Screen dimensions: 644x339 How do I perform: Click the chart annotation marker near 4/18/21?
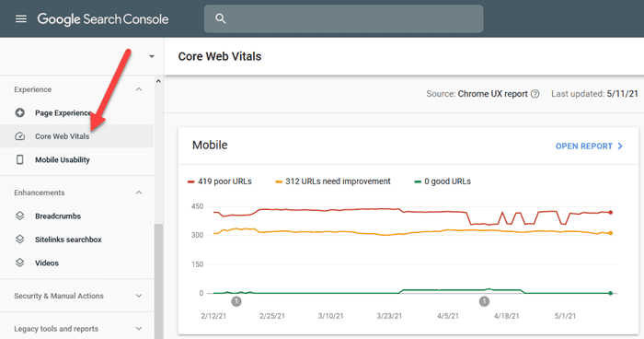pyautogui.click(x=484, y=301)
